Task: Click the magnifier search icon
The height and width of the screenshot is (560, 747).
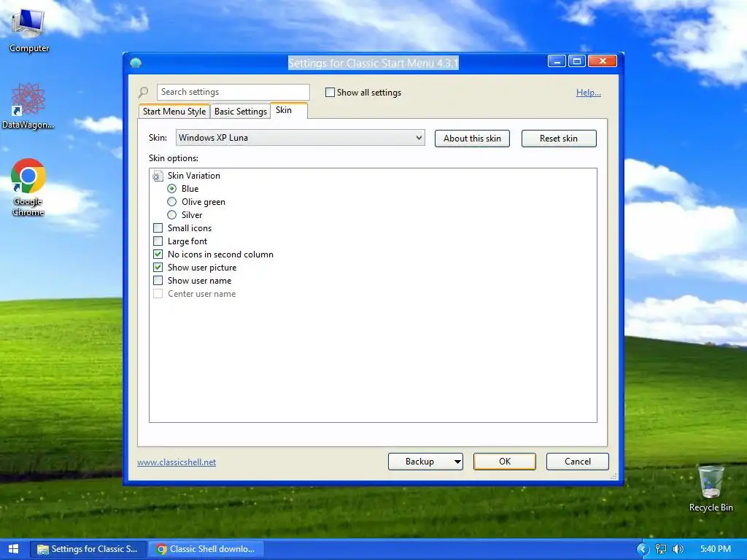Action: [x=143, y=92]
